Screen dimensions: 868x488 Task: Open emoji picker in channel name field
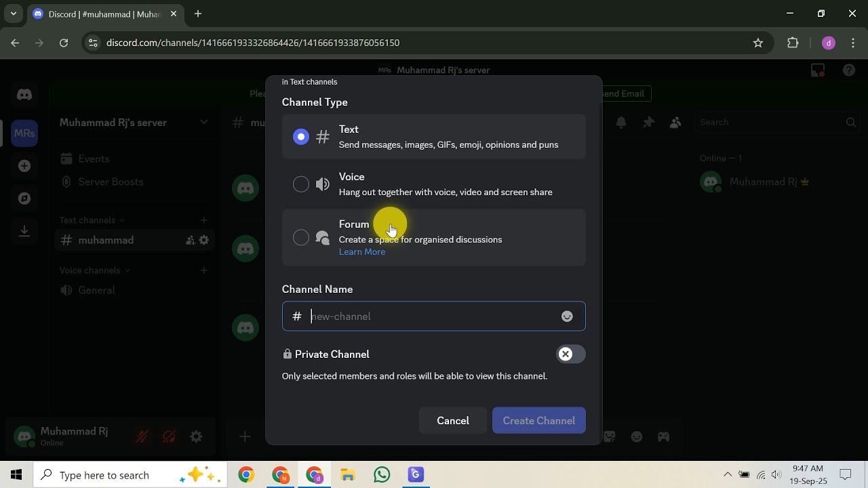[567, 317]
